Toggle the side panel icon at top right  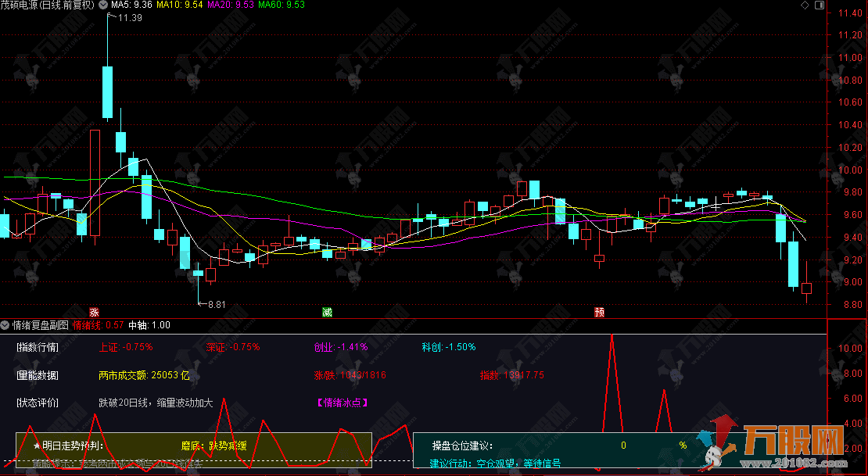click(818, 5)
